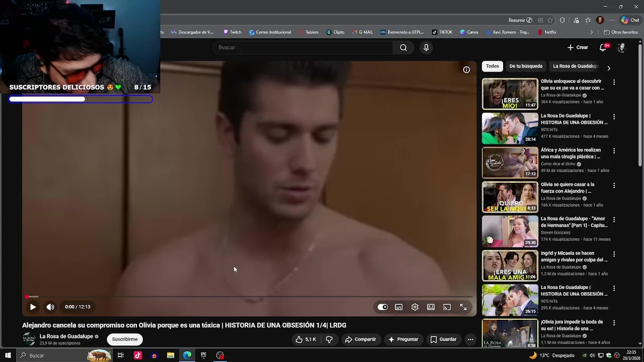Like the video with thumbs up
The image size is (644, 362).
coord(305,339)
